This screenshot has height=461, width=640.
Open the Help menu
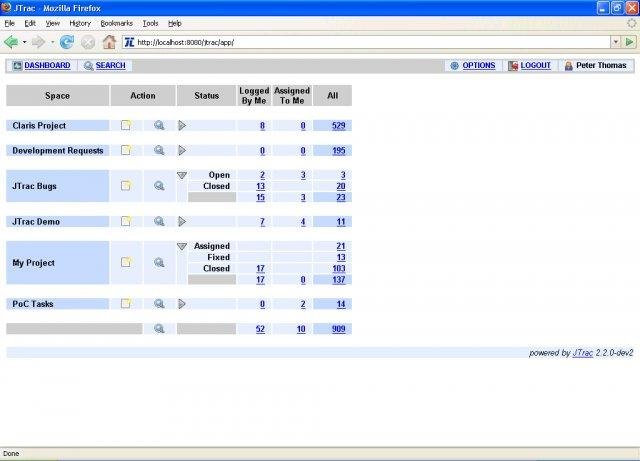click(175, 23)
